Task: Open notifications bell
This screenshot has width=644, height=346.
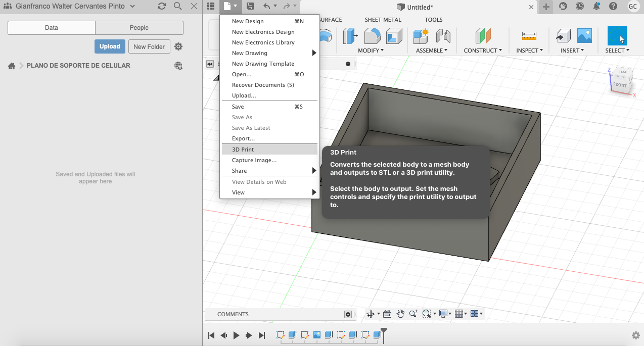Action: [596, 7]
